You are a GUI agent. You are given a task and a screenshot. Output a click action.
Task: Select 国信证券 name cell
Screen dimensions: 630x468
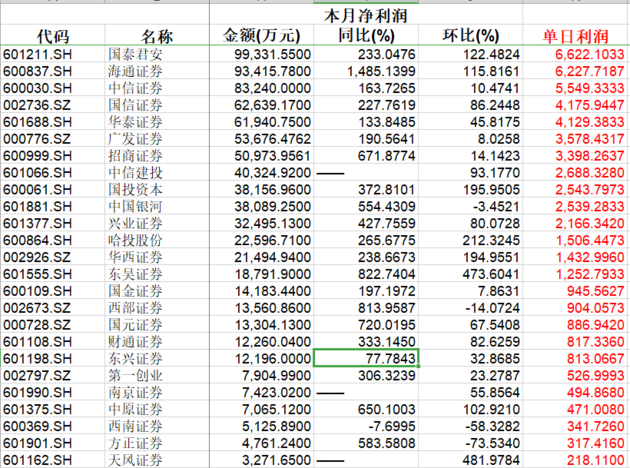(x=157, y=105)
